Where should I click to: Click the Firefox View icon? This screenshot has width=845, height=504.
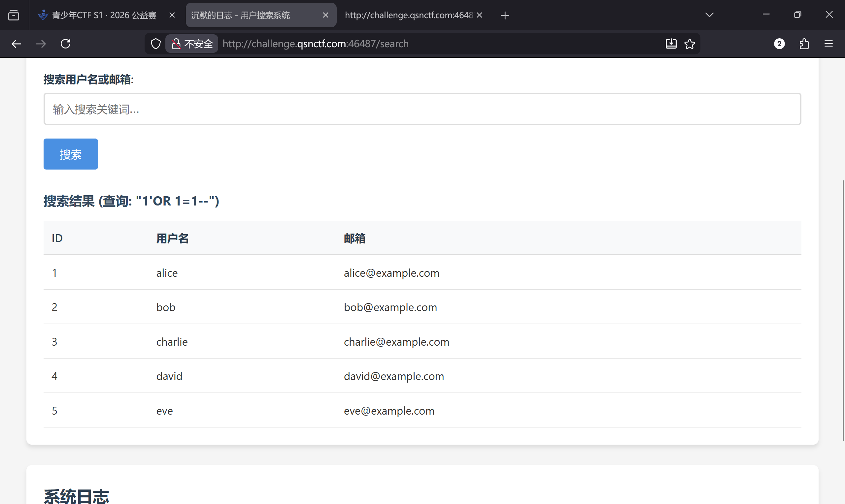14,15
